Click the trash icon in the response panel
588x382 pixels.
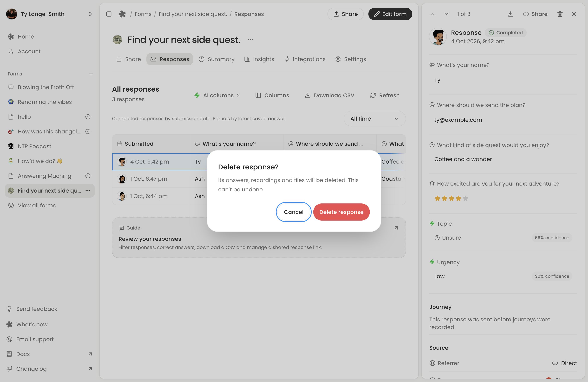click(x=560, y=14)
